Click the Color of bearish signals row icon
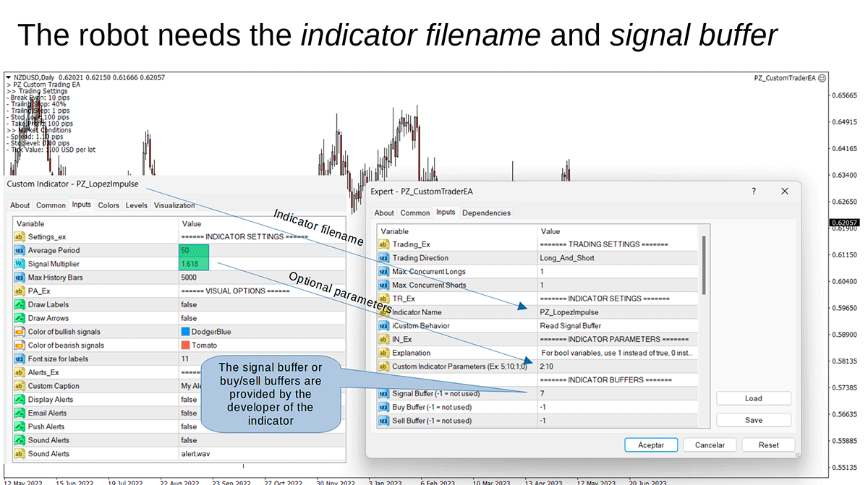The width and height of the screenshot is (868, 485). pyautogui.click(x=20, y=345)
